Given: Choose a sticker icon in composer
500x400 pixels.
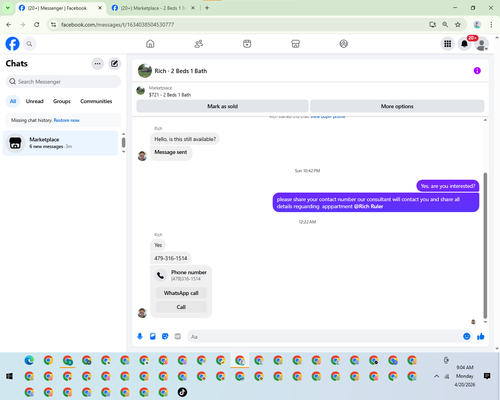Looking at the screenshot, I should (x=165, y=336).
